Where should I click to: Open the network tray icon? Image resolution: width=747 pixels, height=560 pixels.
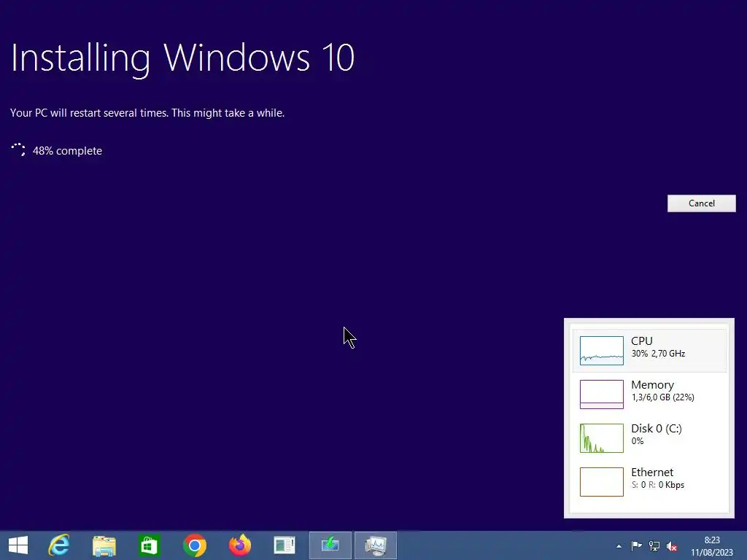(654, 546)
